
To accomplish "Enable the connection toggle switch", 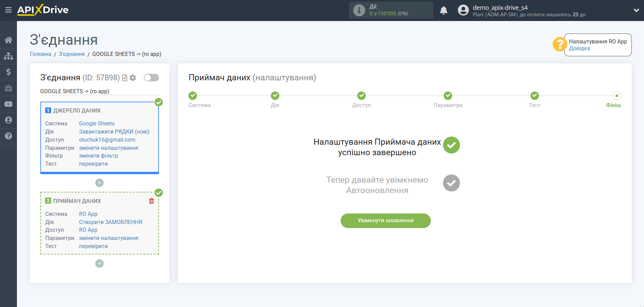I will (151, 78).
